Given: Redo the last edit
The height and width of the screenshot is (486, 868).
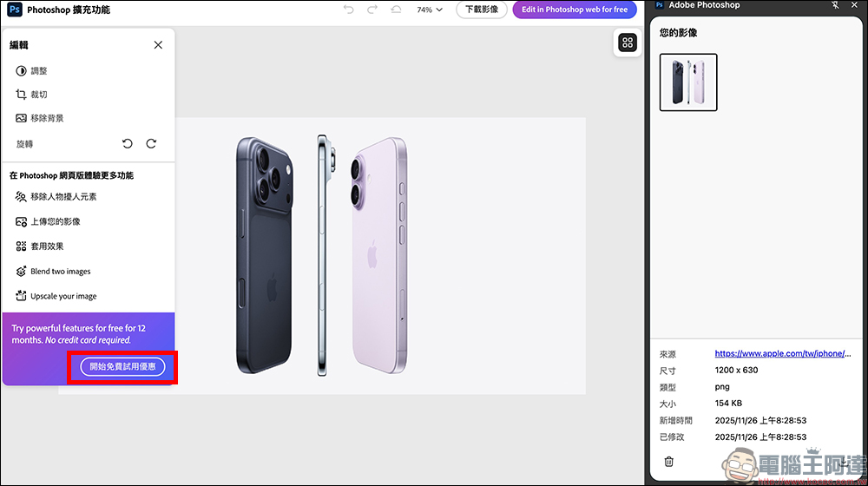Looking at the screenshot, I should tap(372, 10).
